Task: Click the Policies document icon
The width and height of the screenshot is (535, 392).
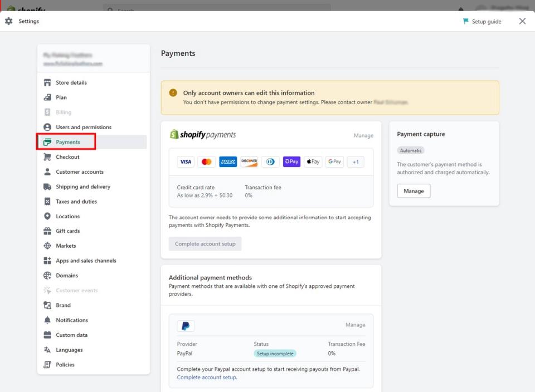Action: [47, 365]
